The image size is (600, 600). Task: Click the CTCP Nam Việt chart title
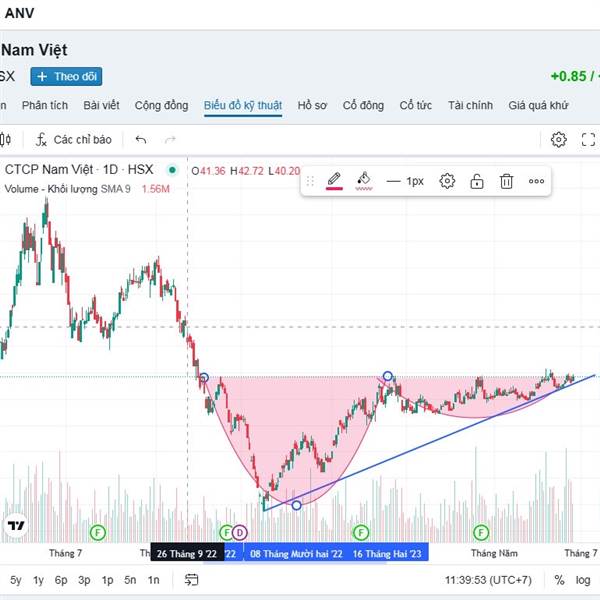(79, 170)
